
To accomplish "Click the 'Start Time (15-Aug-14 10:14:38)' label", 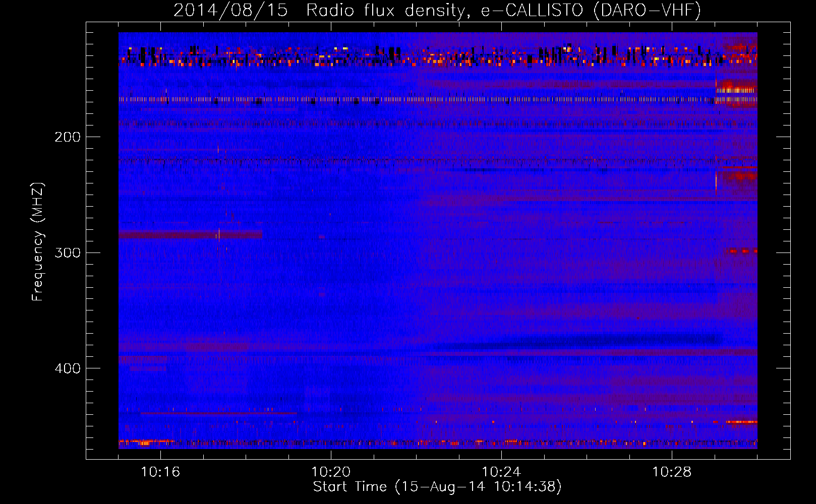I will 437,486.
